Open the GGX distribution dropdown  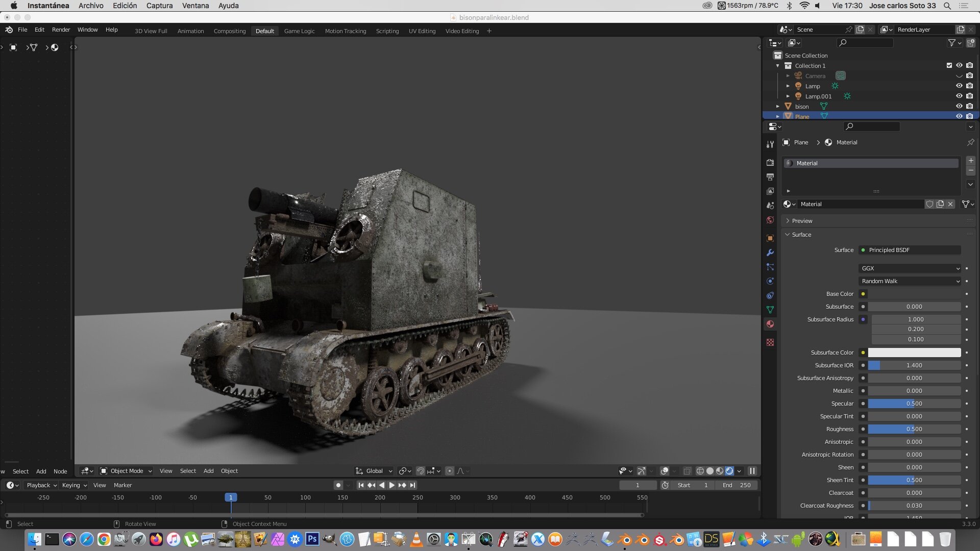click(x=910, y=268)
